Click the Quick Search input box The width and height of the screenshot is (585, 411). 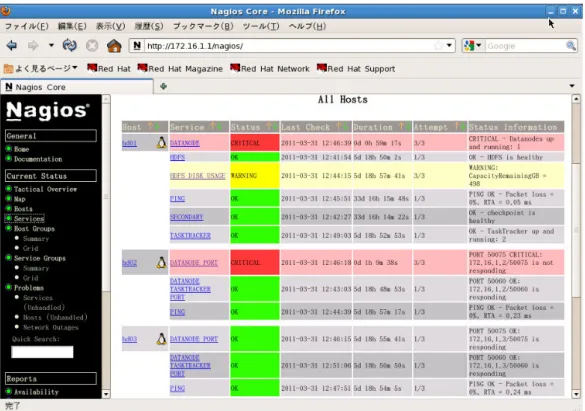pyautogui.click(x=42, y=352)
